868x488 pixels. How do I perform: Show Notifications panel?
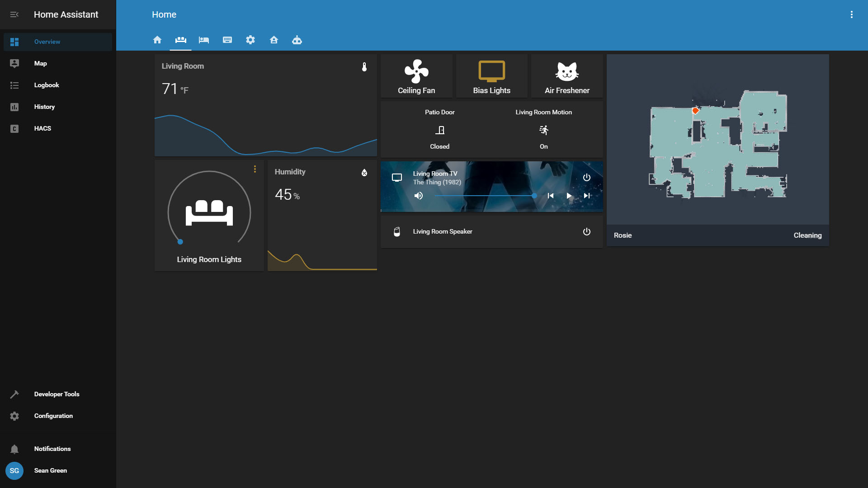click(x=58, y=449)
